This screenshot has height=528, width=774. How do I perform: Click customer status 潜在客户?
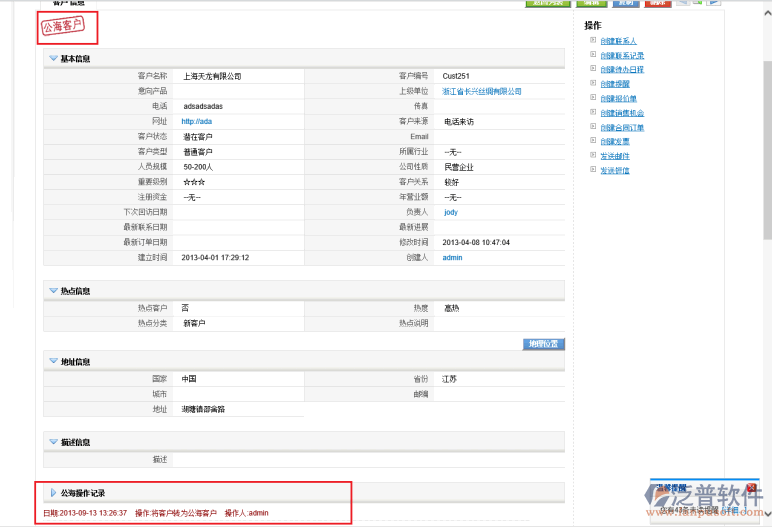197,137
